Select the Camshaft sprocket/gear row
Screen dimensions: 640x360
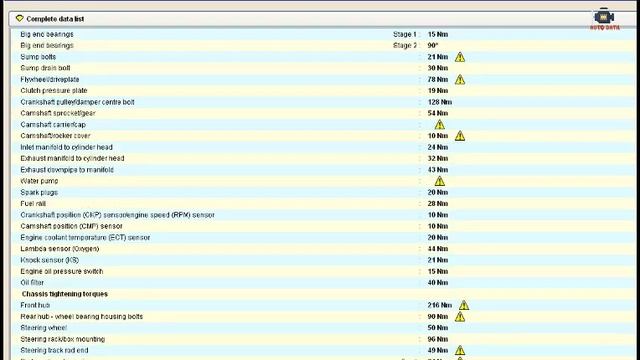click(x=323, y=113)
